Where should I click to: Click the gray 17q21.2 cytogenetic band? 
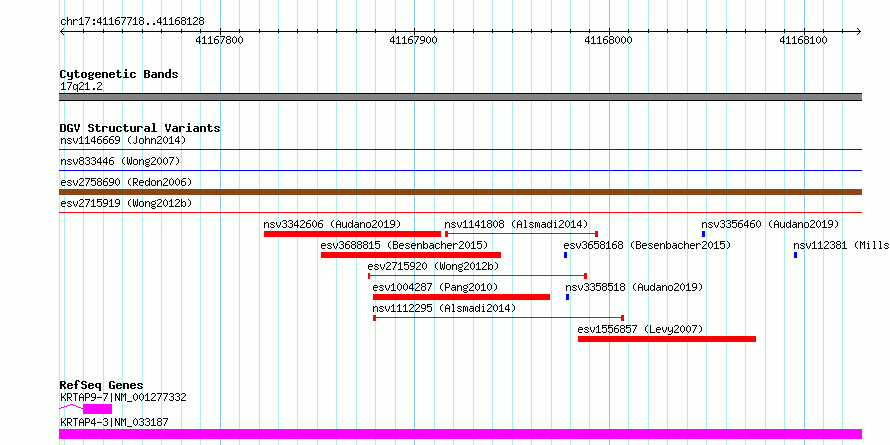(x=460, y=97)
